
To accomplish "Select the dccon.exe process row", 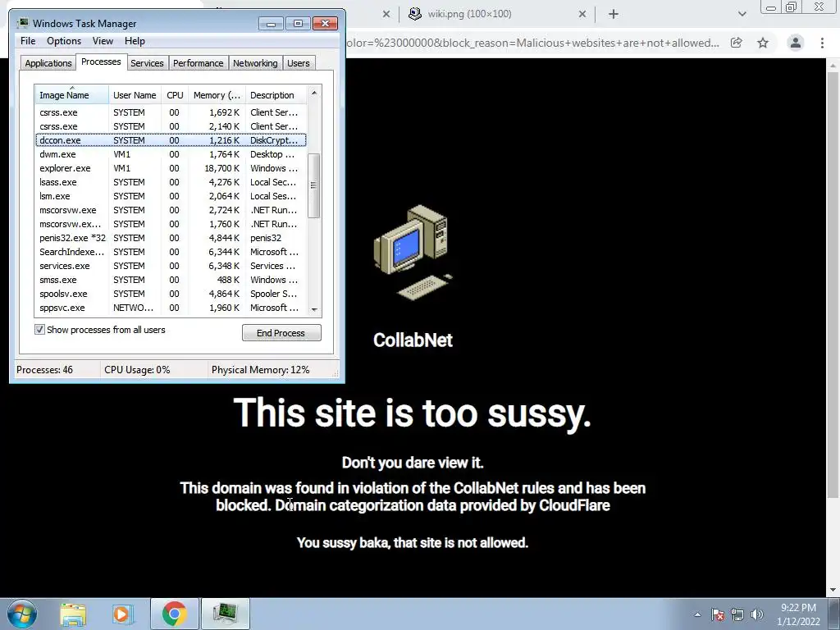I will (171, 140).
